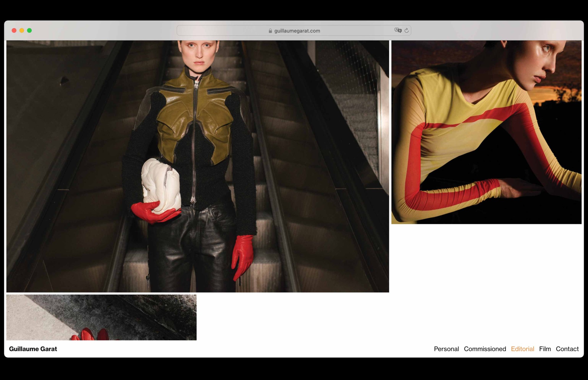Screen dimensions: 588x380
Task: Open the Personal portfolio section
Action: [446, 349]
